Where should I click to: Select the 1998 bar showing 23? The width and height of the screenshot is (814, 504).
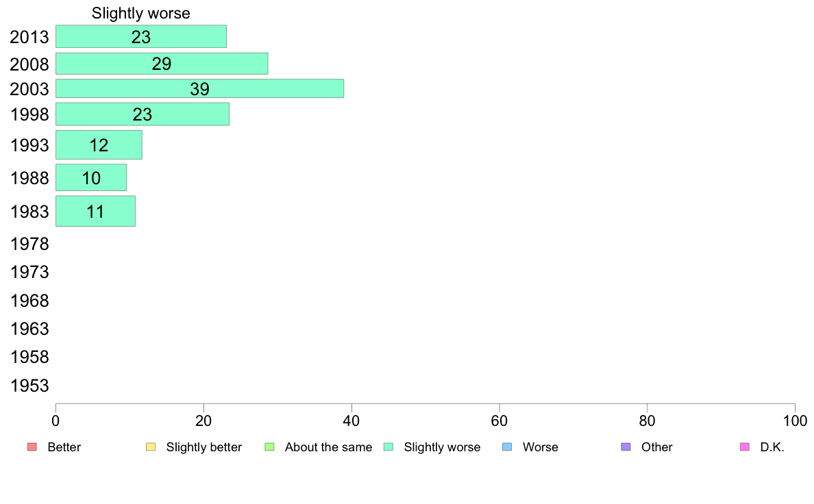(x=143, y=114)
